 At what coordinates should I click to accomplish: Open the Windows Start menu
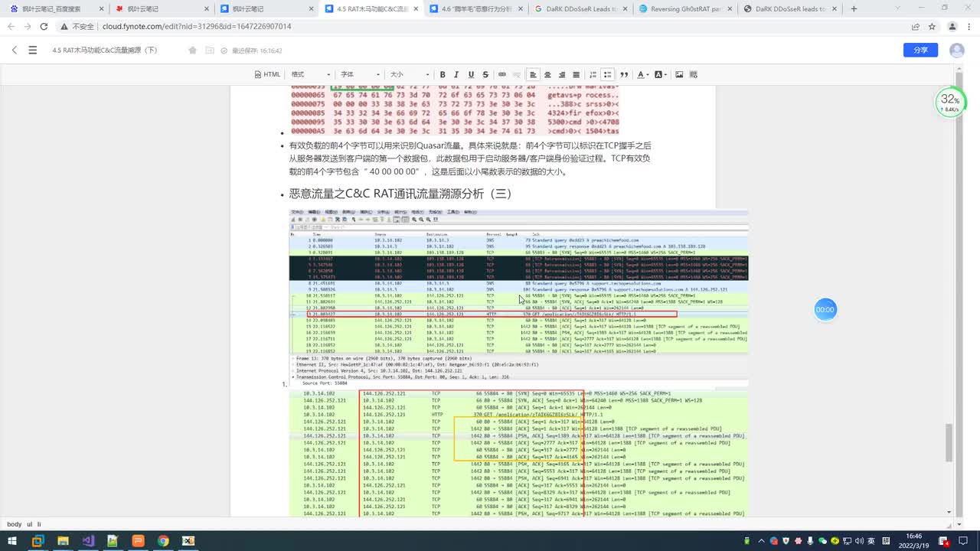12,541
